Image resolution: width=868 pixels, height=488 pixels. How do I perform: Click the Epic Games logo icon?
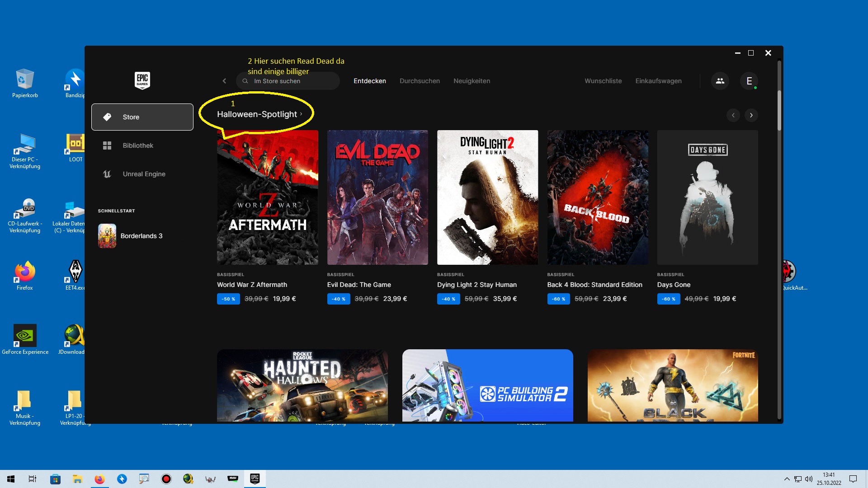[x=142, y=80]
